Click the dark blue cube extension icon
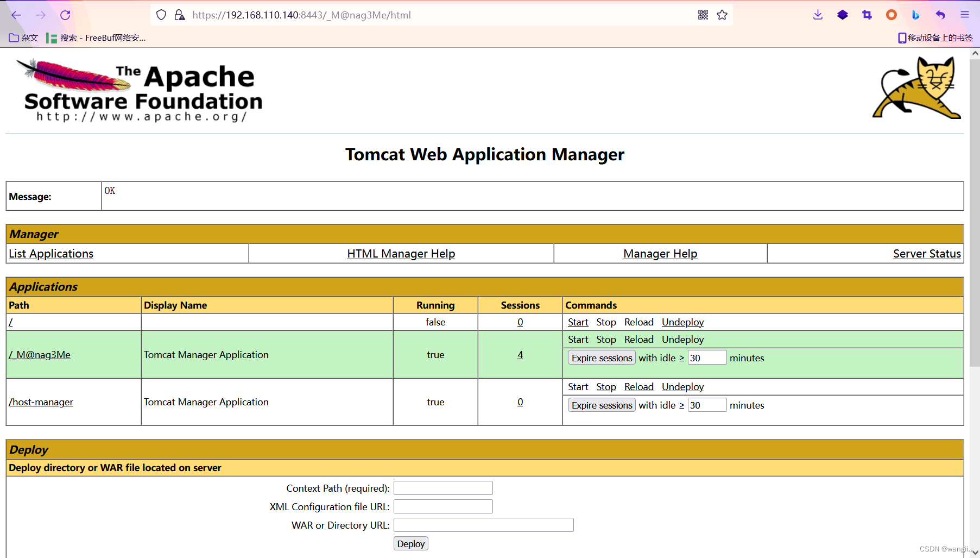This screenshot has width=980, height=558. (x=843, y=15)
